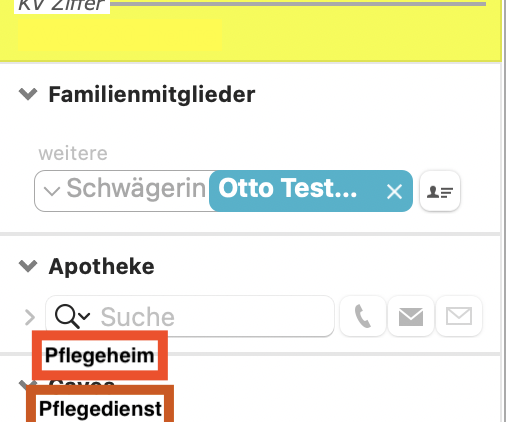Click the vertical scrollbar on the right edge

(503, 211)
